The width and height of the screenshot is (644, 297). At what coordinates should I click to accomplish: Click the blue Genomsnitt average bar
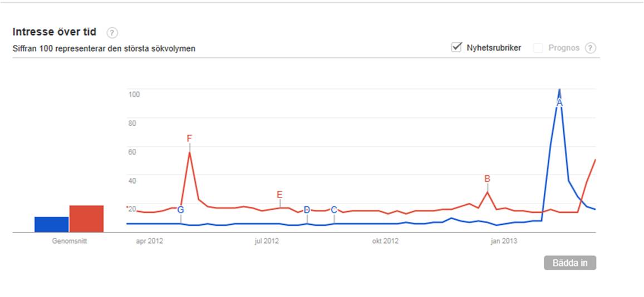click(x=51, y=224)
